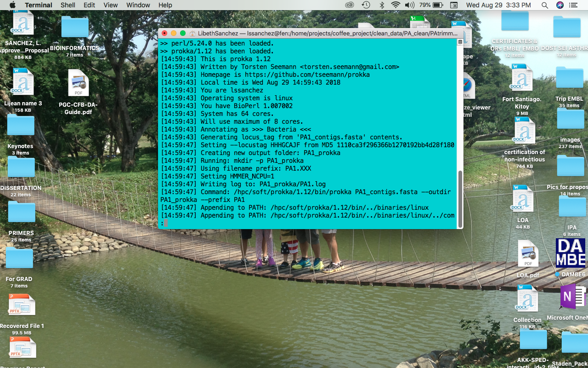Screen dimensions: 588x368
Task: Select the Trip EMBL folder
Action: tap(570, 78)
